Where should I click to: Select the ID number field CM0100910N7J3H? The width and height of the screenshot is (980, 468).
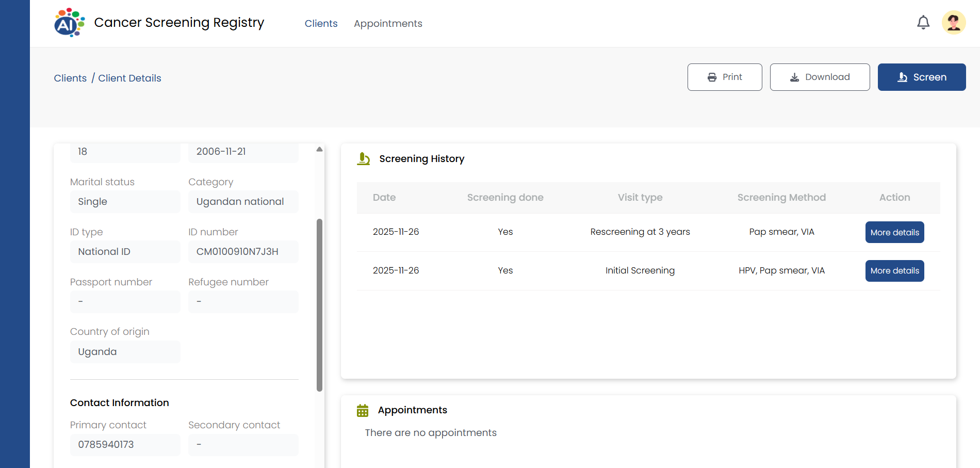click(243, 252)
